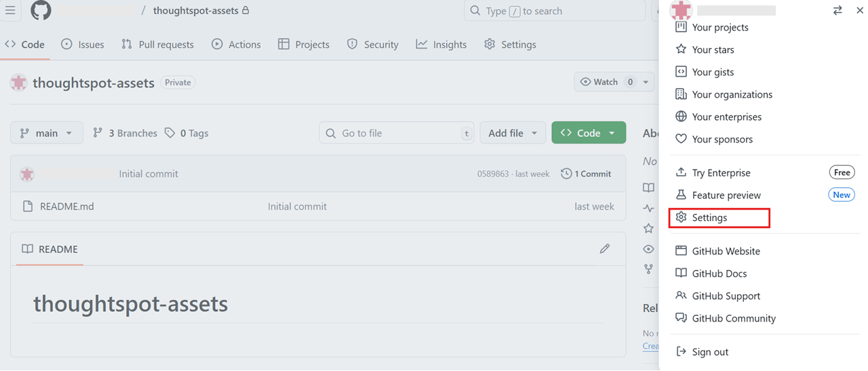Click the Private visibility badge

click(x=178, y=82)
